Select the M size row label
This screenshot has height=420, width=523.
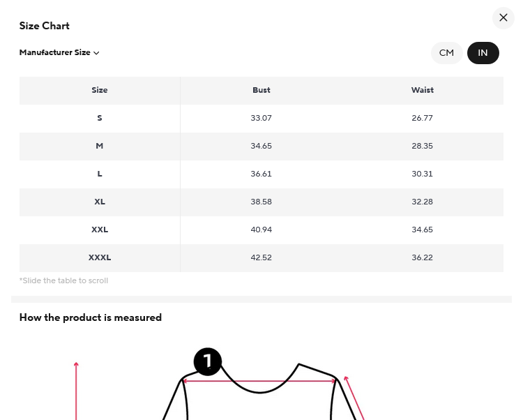point(100,146)
